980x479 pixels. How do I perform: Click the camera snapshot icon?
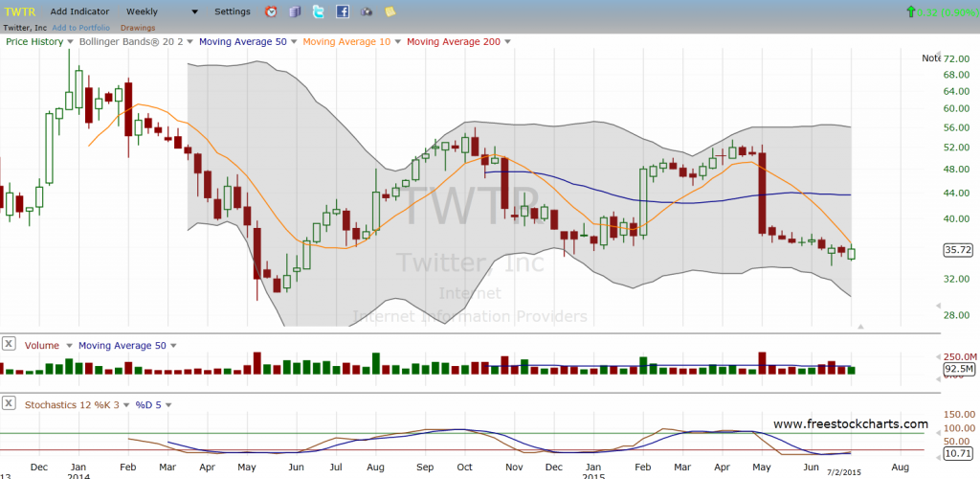point(367,11)
